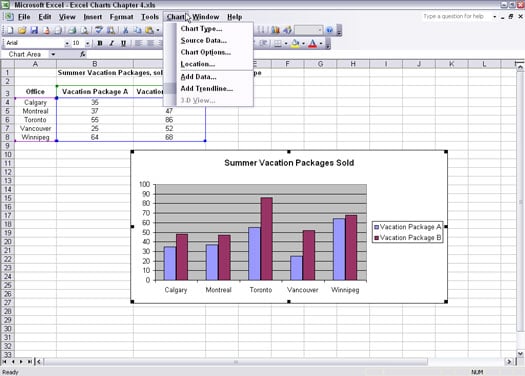This screenshot has width=525, height=376.
Task: Click the Copy icon
Action: tap(138, 30)
